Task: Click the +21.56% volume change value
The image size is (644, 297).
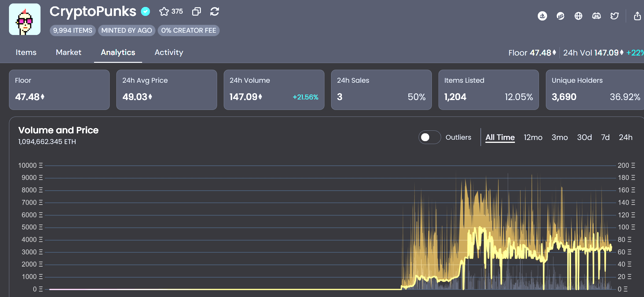Action: [305, 97]
